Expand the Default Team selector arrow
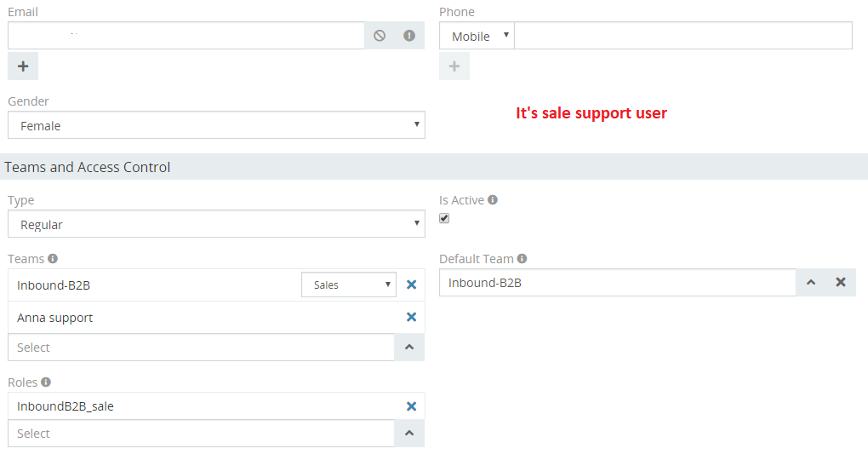 (811, 282)
